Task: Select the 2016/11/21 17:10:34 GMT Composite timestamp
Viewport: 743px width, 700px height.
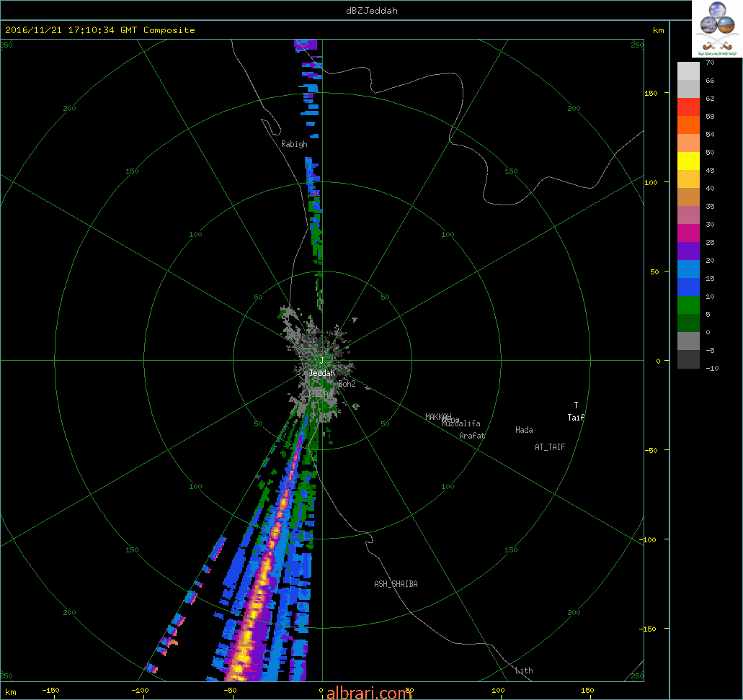Action: coord(100,30)
